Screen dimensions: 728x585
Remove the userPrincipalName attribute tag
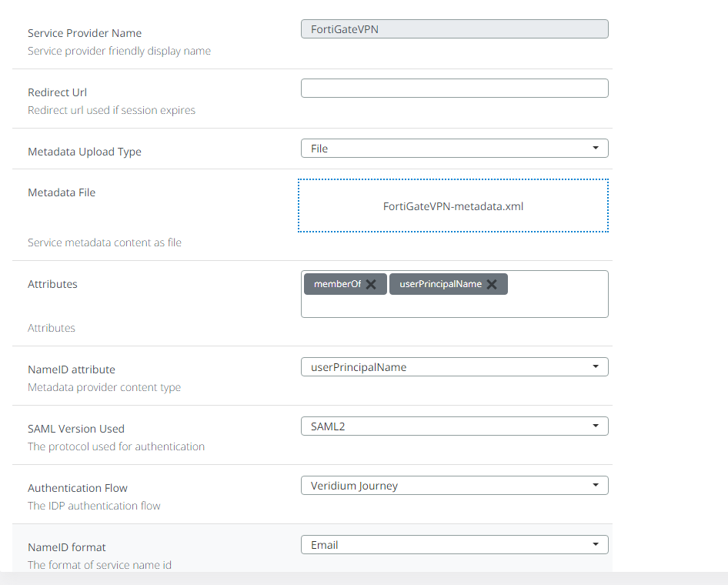click(492, 284)
